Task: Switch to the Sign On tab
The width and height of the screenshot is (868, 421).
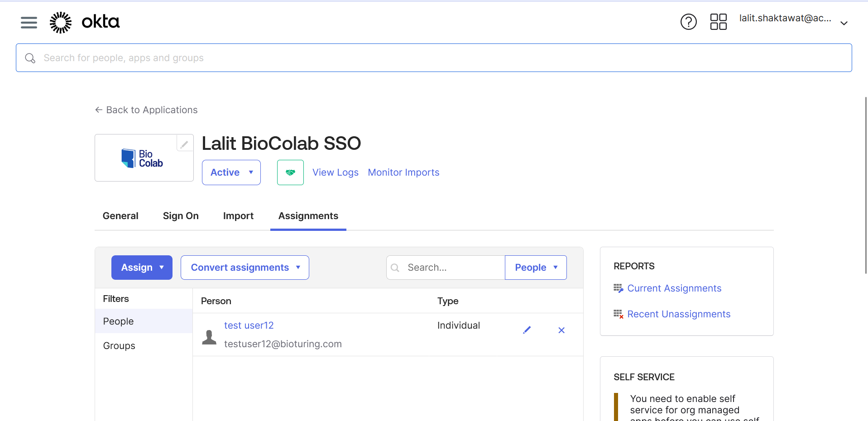Action: [181, 216]
